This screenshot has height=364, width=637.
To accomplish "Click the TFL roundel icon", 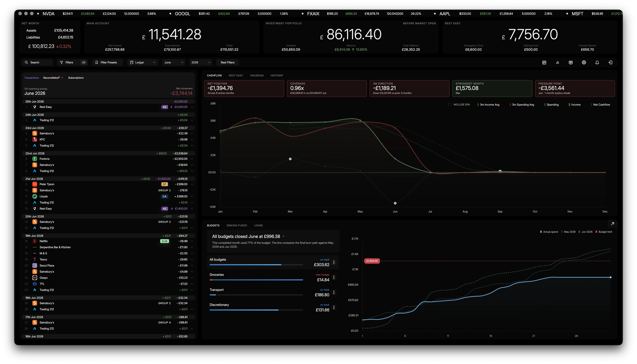I will [35, 284].
